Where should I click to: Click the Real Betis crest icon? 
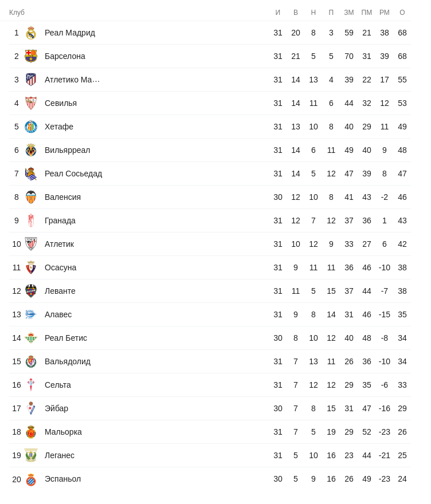pyautogui.click(x=31, y=338)
